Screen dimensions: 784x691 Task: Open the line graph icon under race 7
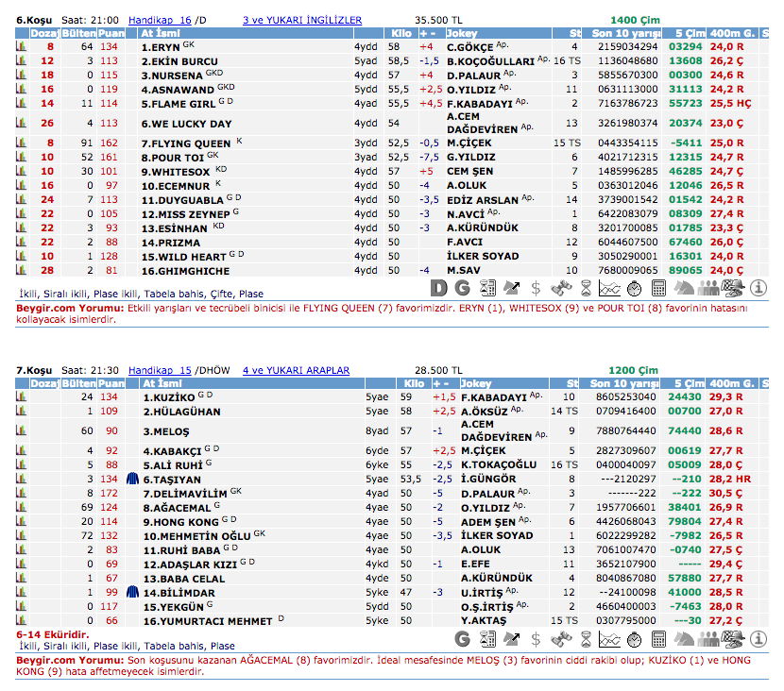pos(609,638)
